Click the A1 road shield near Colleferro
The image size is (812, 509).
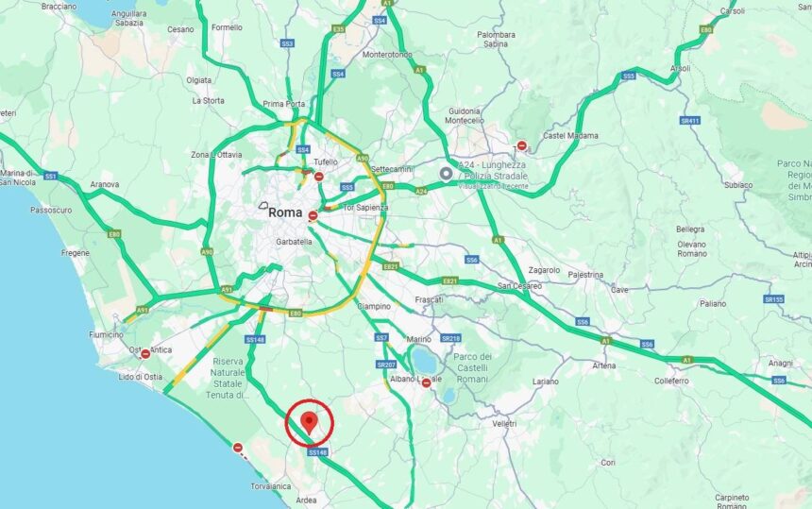[686, 360]
